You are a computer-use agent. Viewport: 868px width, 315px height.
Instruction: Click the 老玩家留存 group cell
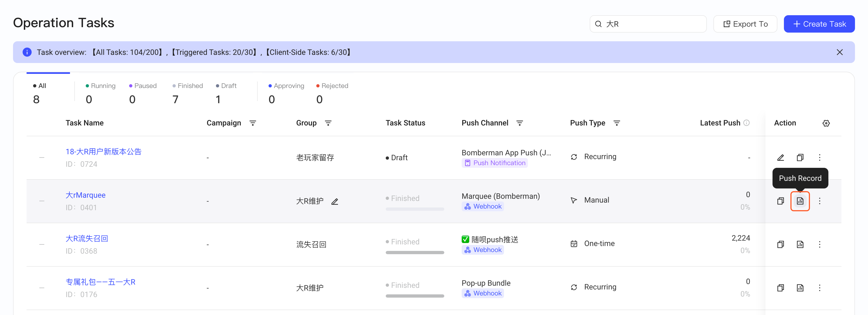315,157
